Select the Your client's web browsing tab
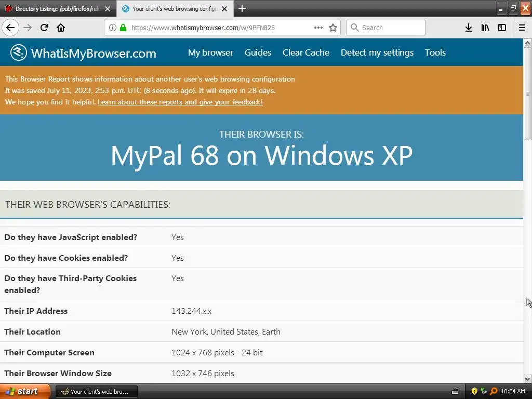Image resolution: width=532 pixels, height=399 pixels. coord(175,9)
